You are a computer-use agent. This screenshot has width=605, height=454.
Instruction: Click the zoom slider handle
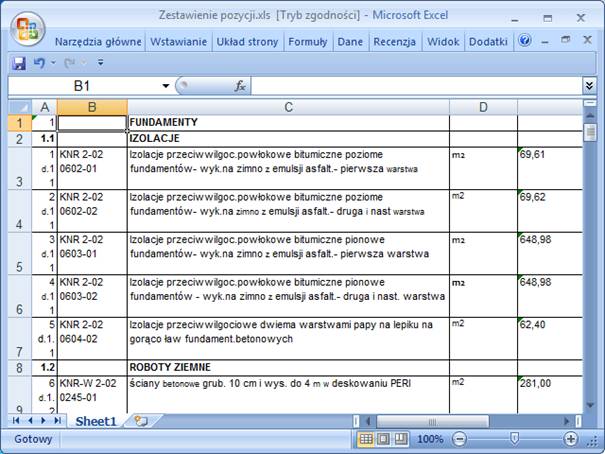(514, 439)
